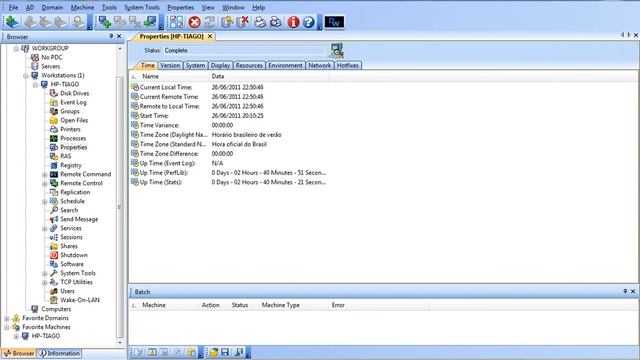Expand the TCP Utilities node

44,282
